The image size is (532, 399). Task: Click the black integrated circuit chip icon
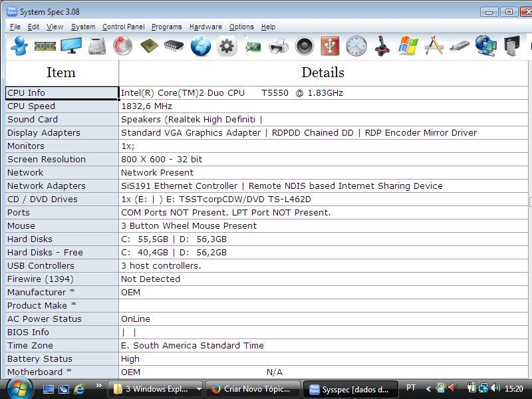click(174, 45)
